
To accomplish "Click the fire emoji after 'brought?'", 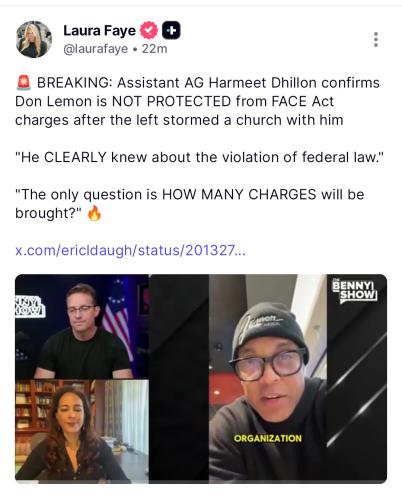I will pyautogui.click(x=94, y=213).
